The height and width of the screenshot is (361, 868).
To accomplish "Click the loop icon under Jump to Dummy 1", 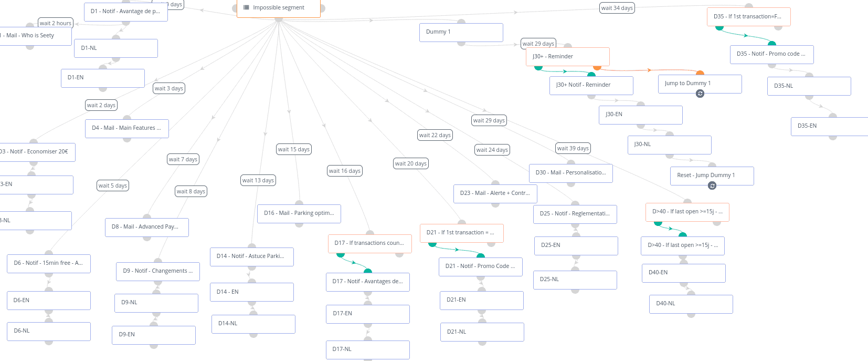I will point(700,94).
